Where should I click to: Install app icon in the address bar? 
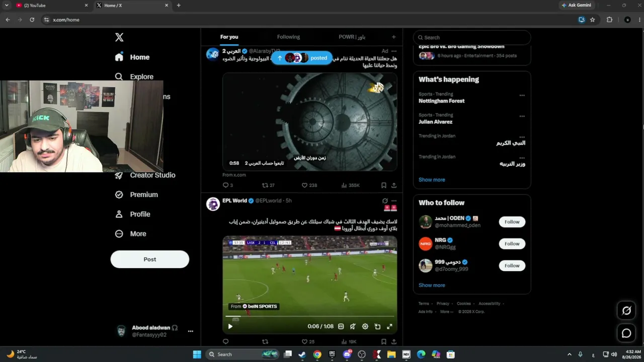point(582,20)
